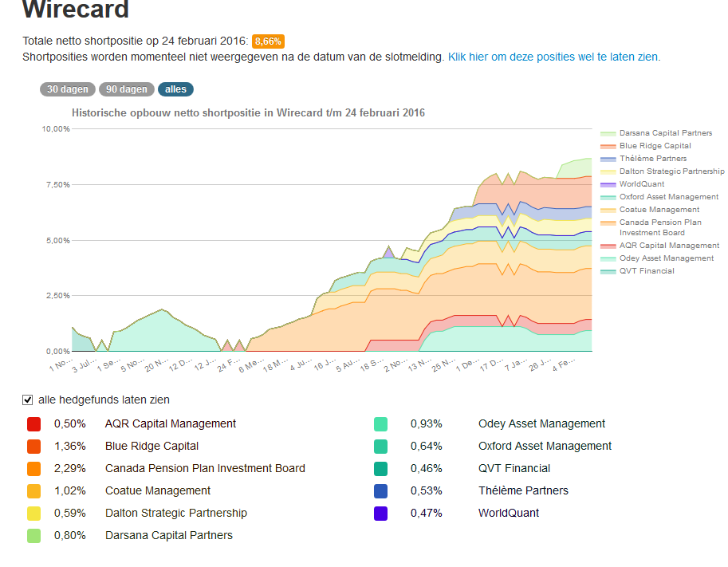The height and width of the screenshot is (567, 728).
Task: Select the alles range button
Action: coord(175,89)
